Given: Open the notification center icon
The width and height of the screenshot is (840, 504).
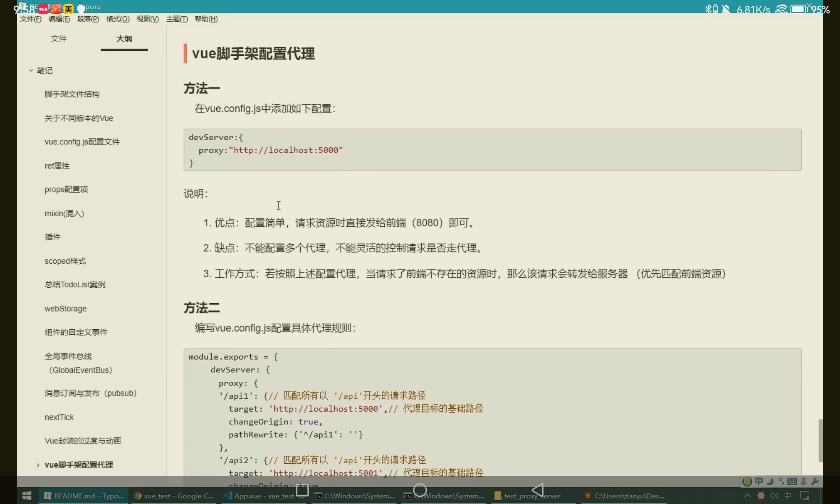Looking at the screenshot, I should [x=804, y=496].
